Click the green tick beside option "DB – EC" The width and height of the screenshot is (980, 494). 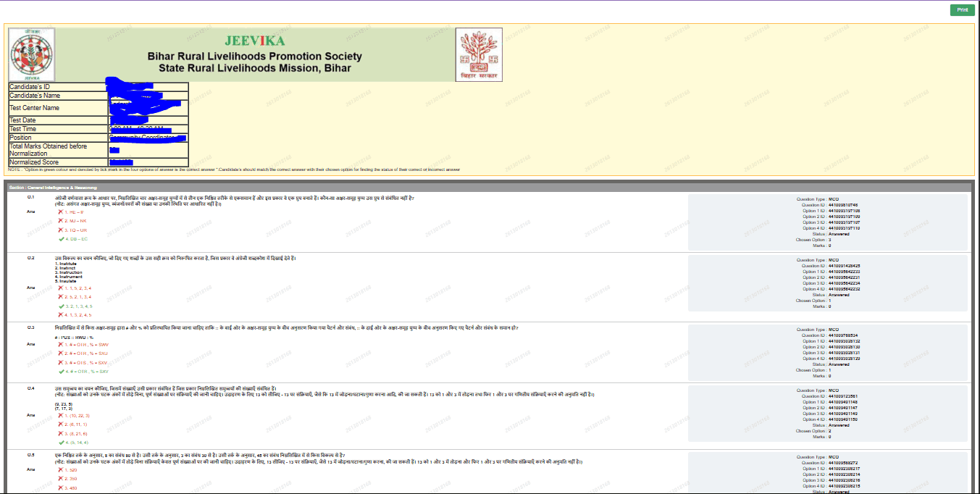pyautogui.click(x=61, y=238)
